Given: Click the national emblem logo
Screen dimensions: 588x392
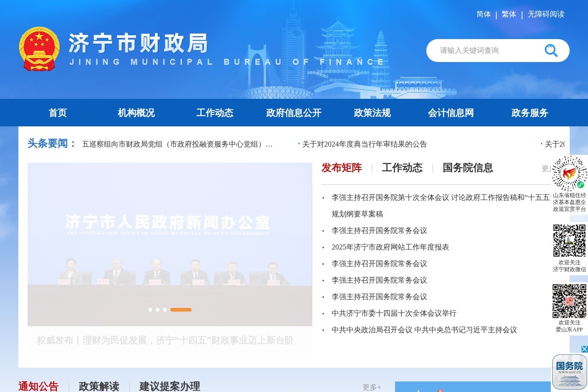Looking at the screenshot, I should pyautogui.click(x=39, y=49).
